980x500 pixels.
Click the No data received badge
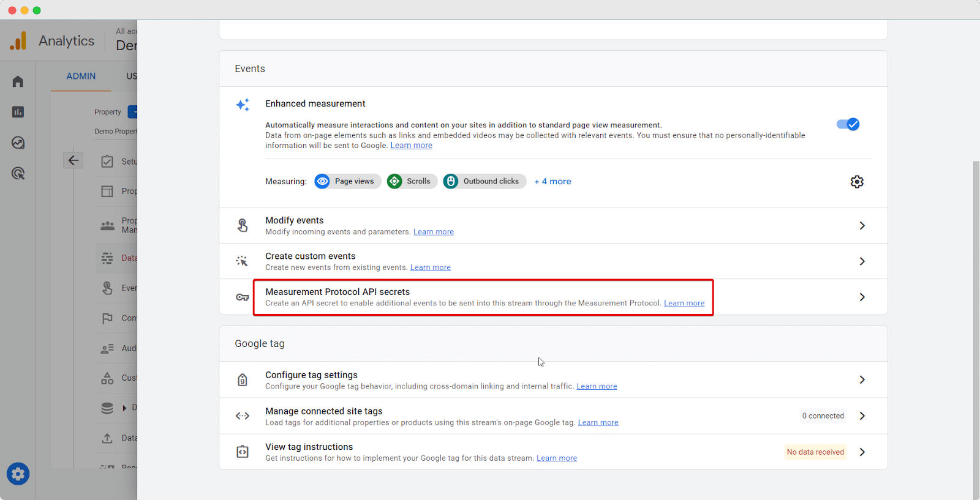[815, 452]
